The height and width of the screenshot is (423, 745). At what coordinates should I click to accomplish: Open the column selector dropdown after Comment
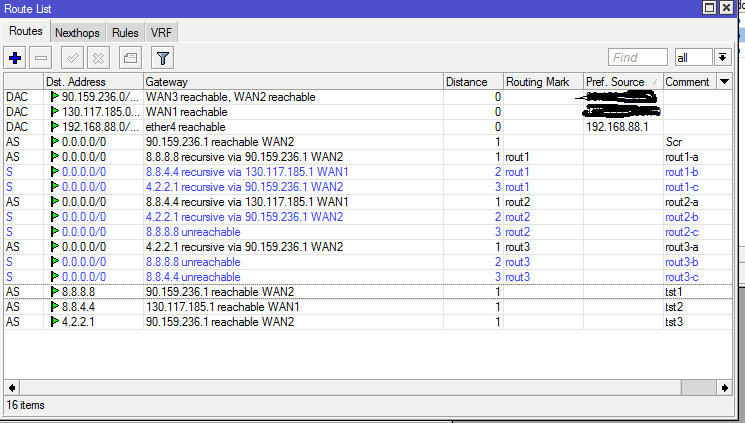[x=725, y=82]
